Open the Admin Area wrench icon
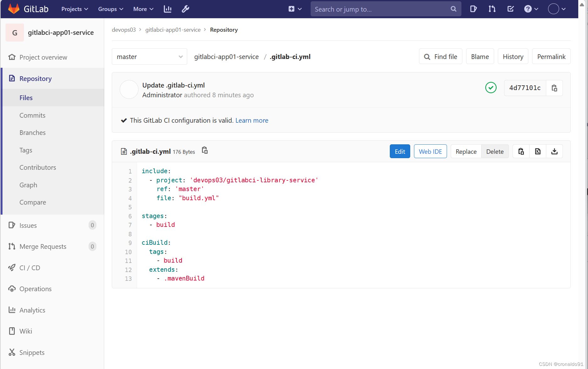This screenshot has height=369, width=588. pyautogui.click(x=185, y=9)
